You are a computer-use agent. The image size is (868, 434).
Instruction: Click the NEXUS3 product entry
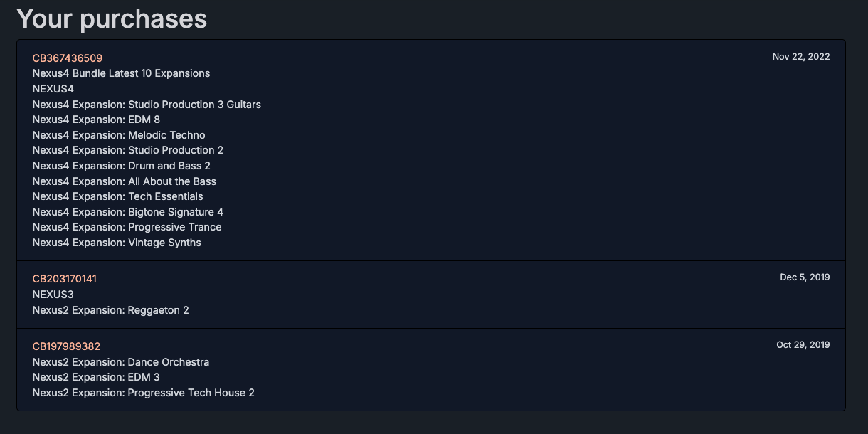point(53,295)
